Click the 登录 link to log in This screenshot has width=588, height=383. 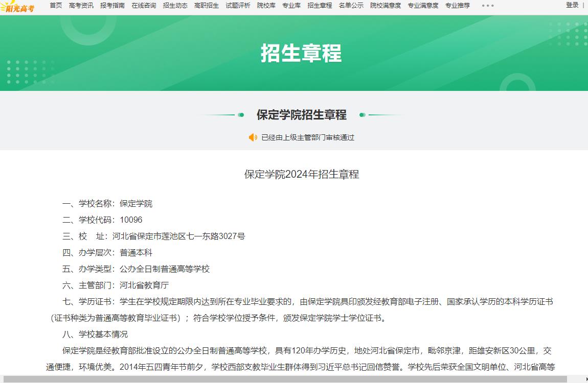(572, 5)
